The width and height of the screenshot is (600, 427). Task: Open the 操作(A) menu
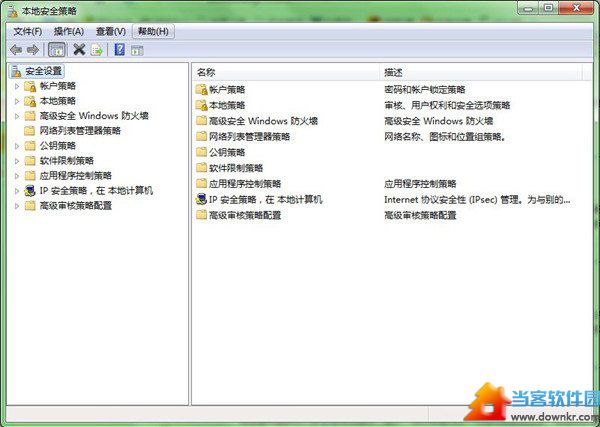69,31
